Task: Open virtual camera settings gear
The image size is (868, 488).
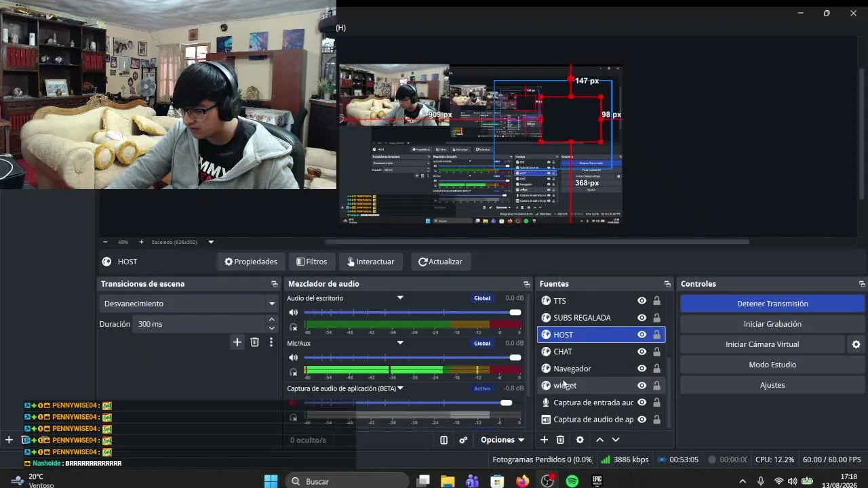Action: (856, 344)
